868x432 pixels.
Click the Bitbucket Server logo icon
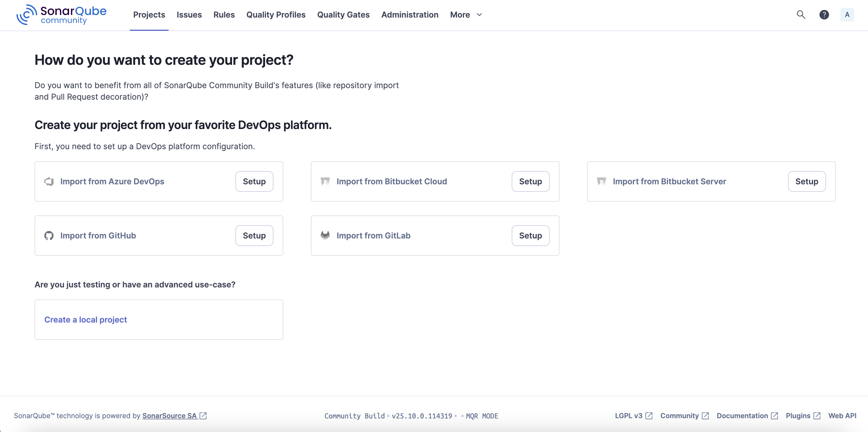coord(601,181)
